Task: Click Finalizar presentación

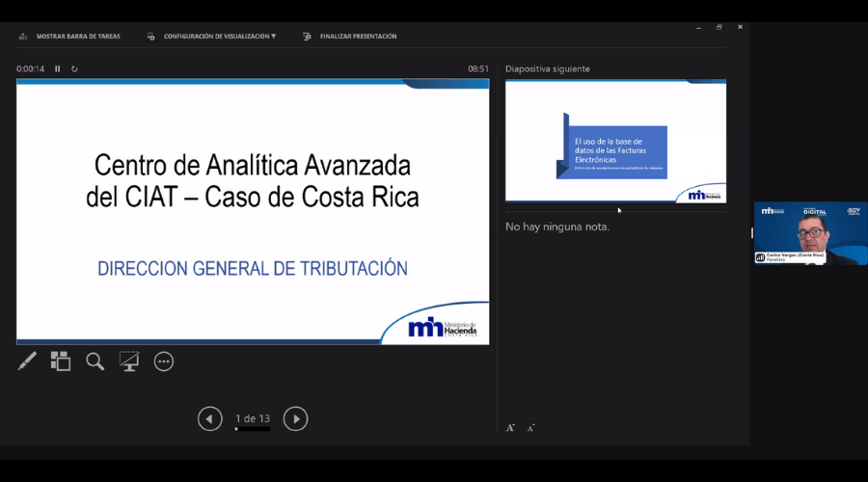Action: click(x=358, y=37)
